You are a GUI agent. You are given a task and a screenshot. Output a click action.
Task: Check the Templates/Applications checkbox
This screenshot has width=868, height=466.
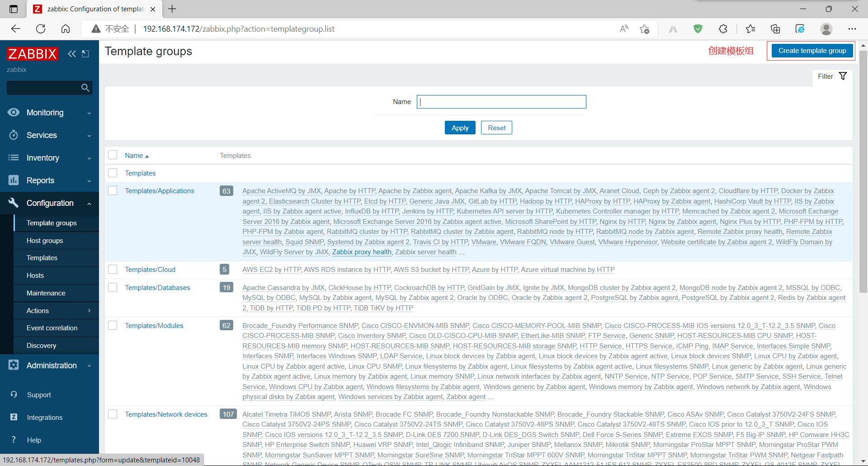click(113, 190)
